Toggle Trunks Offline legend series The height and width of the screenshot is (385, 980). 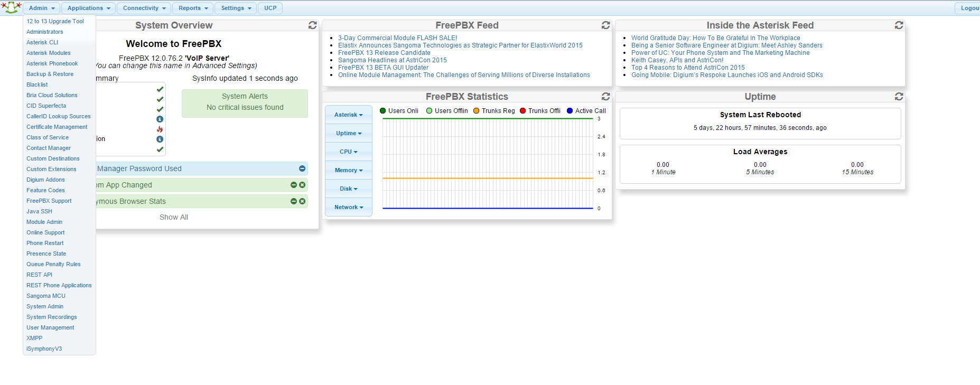(x=540, y=111)
